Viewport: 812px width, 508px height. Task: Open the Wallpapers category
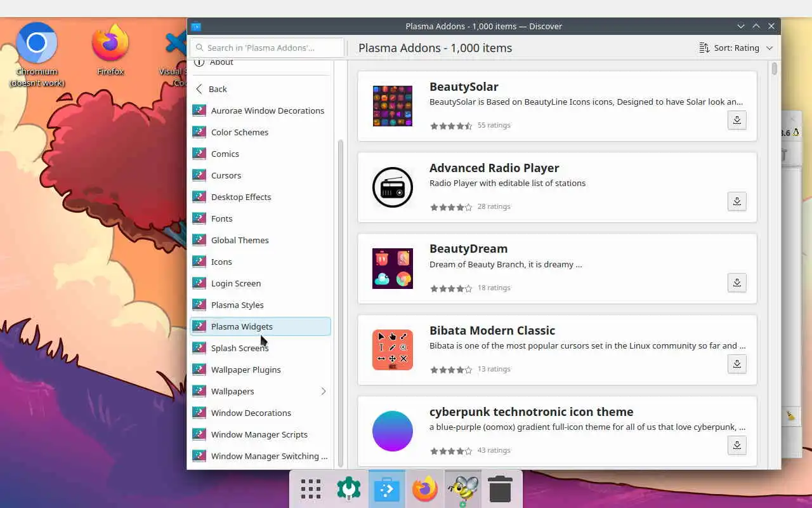click(260, 391)
